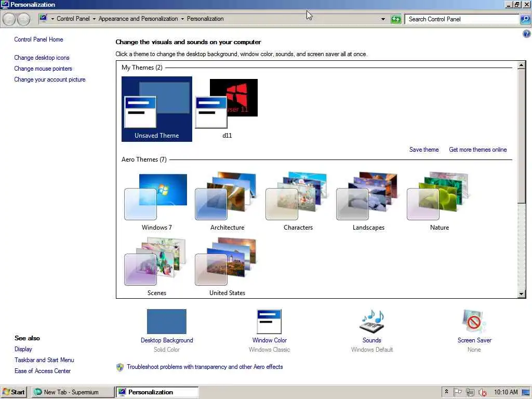This screenshot has height=399, width=532.
Task: Click the Control Panel icon in address bar
Action: point(44,18)
